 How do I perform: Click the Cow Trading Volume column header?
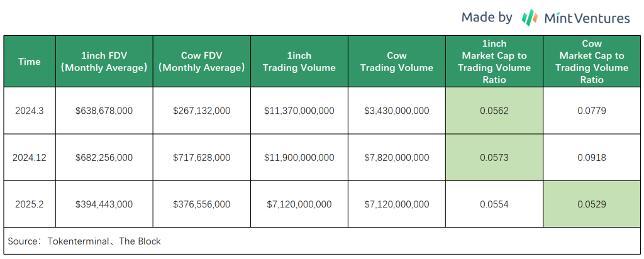click(x=397, y=62)
